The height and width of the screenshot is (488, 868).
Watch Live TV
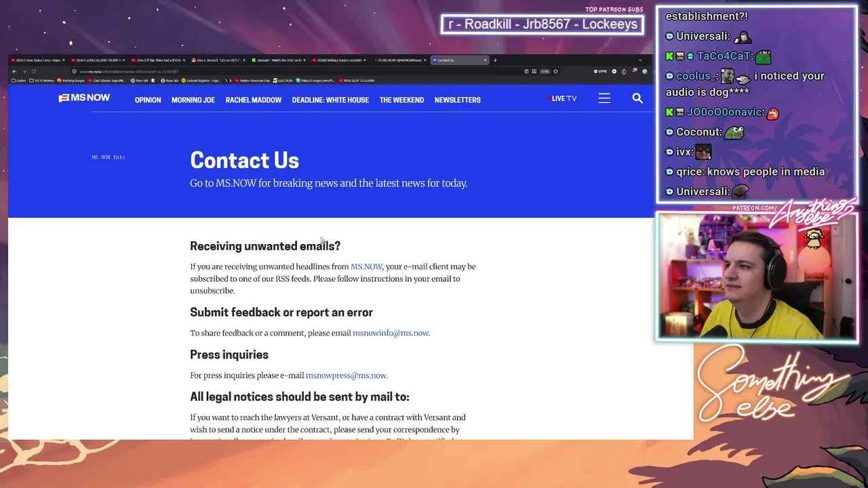tap(563, 99)
